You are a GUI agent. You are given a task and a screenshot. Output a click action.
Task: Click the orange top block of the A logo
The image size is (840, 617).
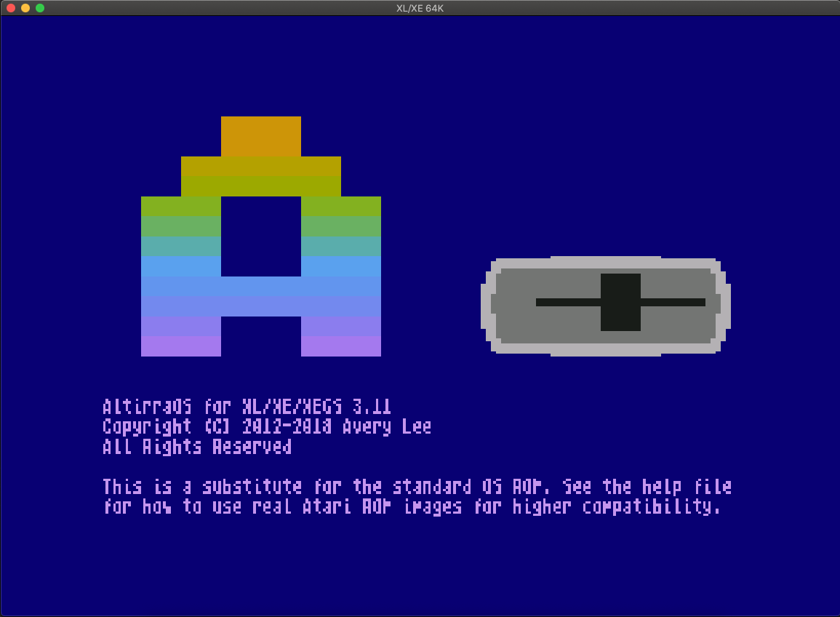point(260,136)
